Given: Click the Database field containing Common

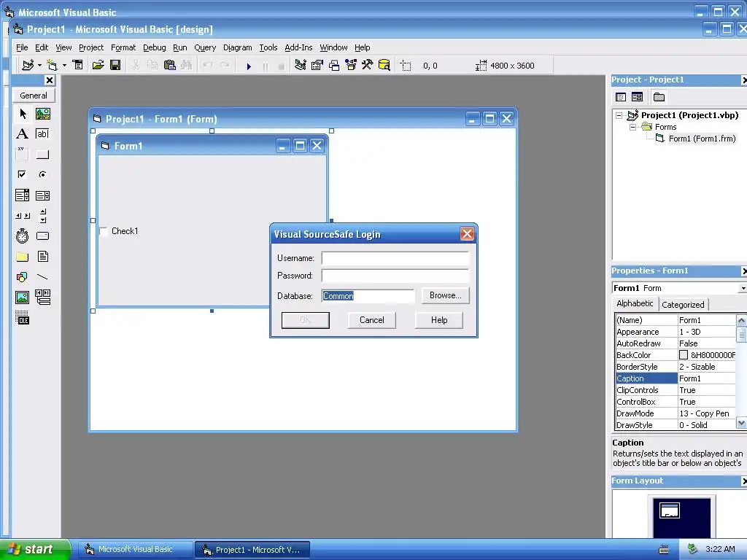Looking at the screenshot, I should (368, 296).
